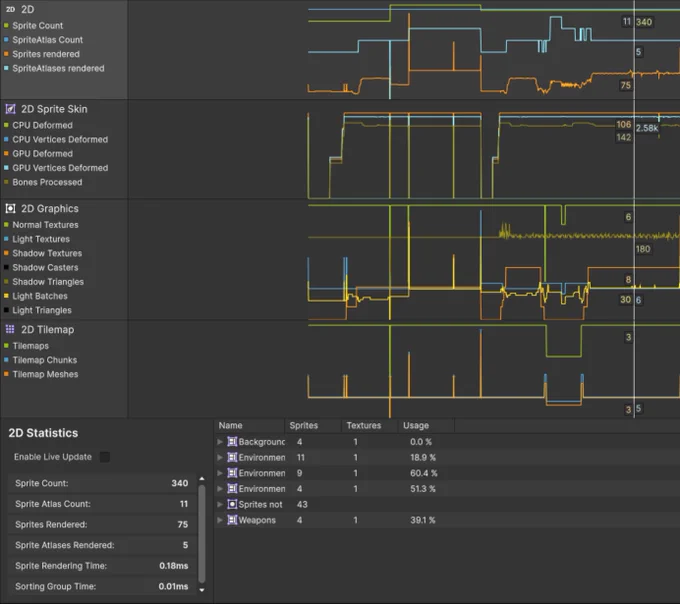Toggle the Light Textures series
Viewport: 680px width, 604px height.
tap(6, 239)
